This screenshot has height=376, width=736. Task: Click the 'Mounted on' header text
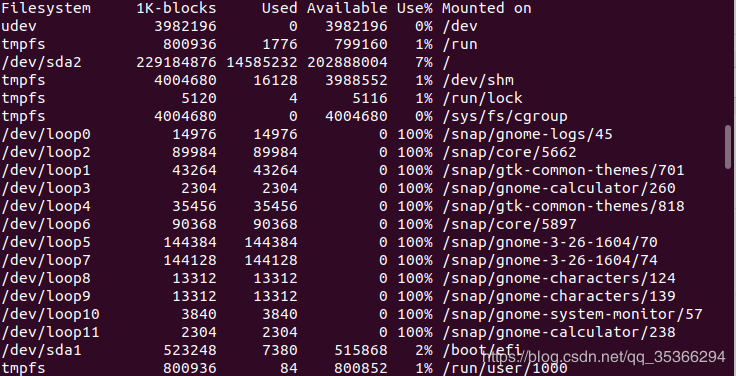pyautogui.click(x=487, y=8)
